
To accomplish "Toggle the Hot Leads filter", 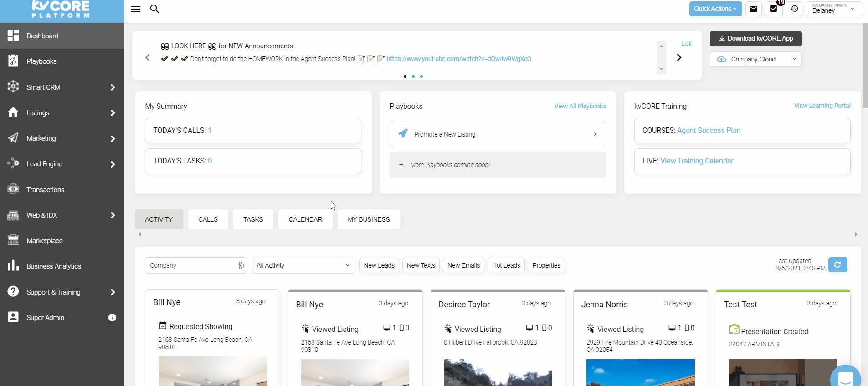I will coord(506,265).
